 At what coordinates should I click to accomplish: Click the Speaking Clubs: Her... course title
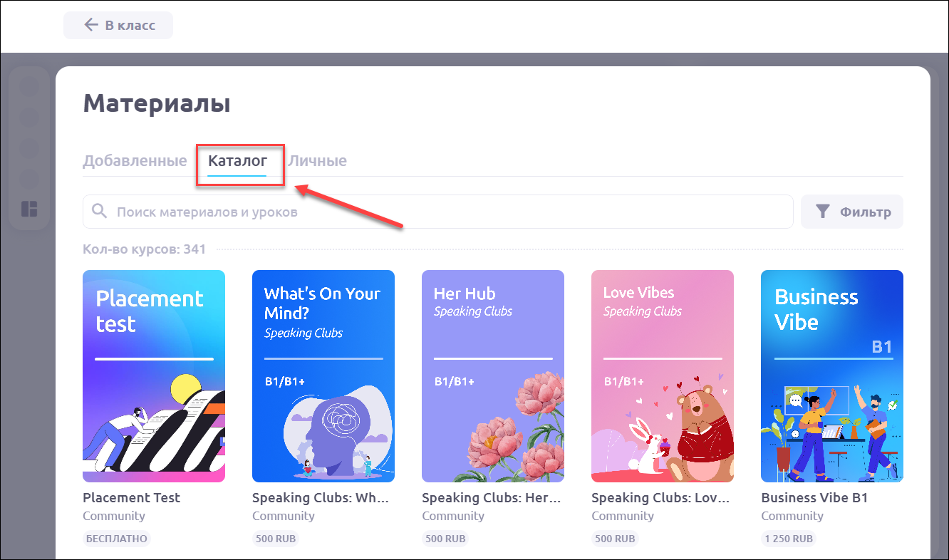tap(492, 498)
